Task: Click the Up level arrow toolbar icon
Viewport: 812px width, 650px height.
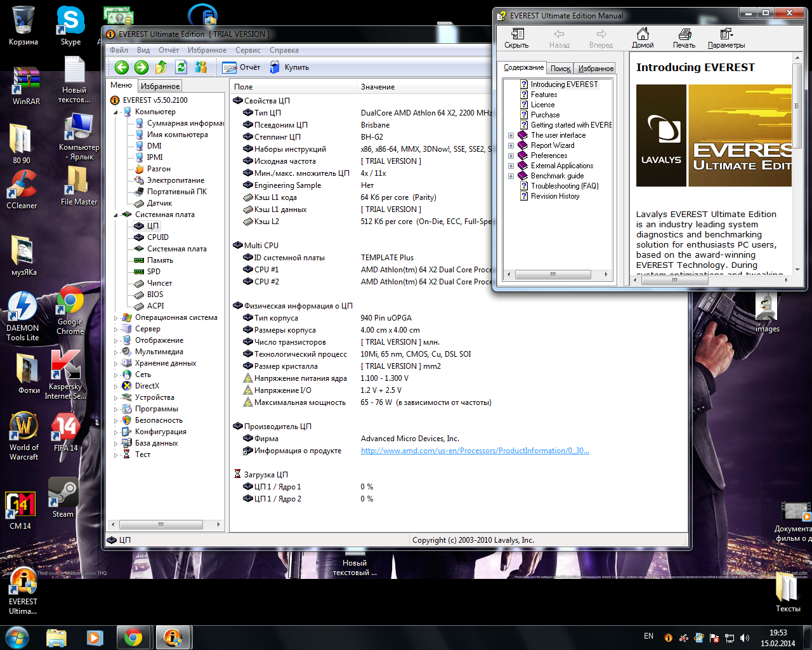Action: tap(161, 67)
